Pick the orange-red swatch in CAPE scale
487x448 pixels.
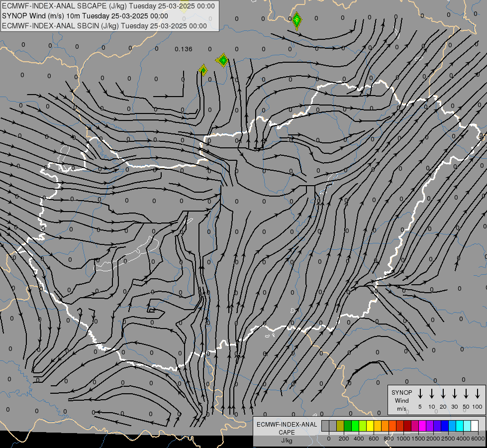392,426
